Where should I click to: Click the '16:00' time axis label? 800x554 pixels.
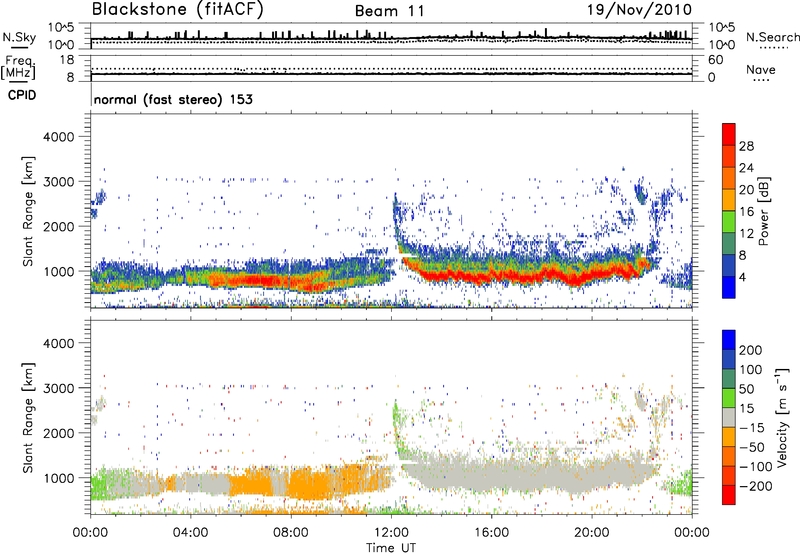click(x=491, y=533)
